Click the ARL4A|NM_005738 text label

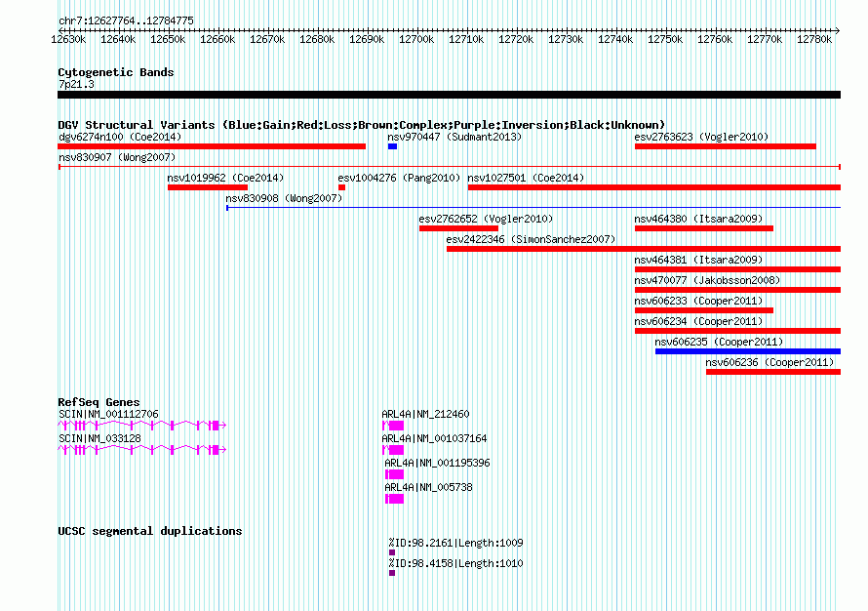(x=428, y=487)
